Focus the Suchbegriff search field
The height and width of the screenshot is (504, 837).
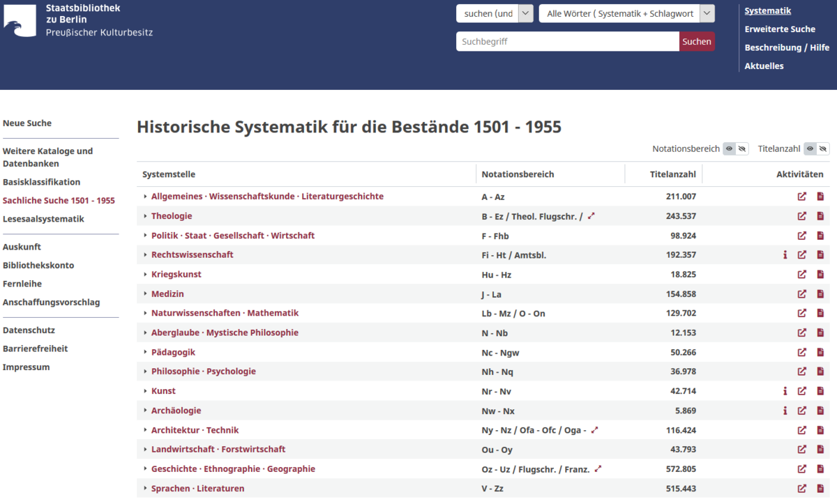[568, 41]
